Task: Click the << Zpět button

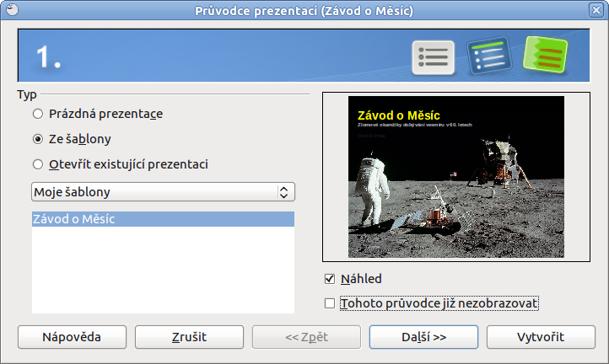Action: (x=307, y=336)
